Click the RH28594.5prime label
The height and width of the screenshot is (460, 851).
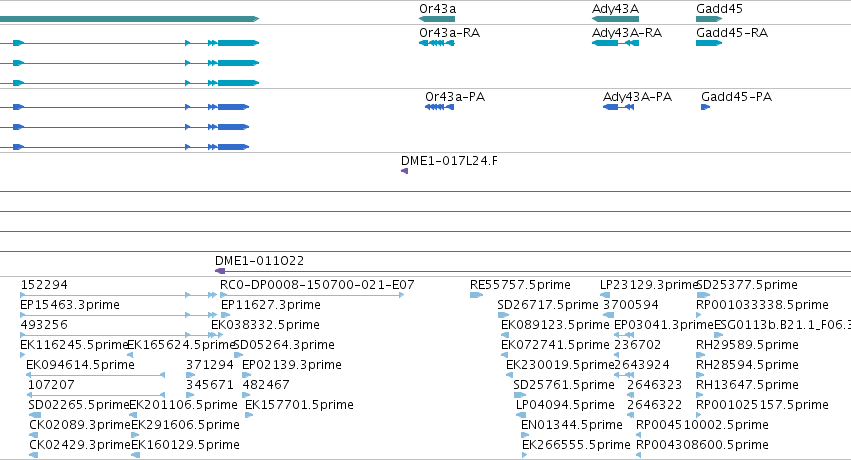click(x=747, y=365)
